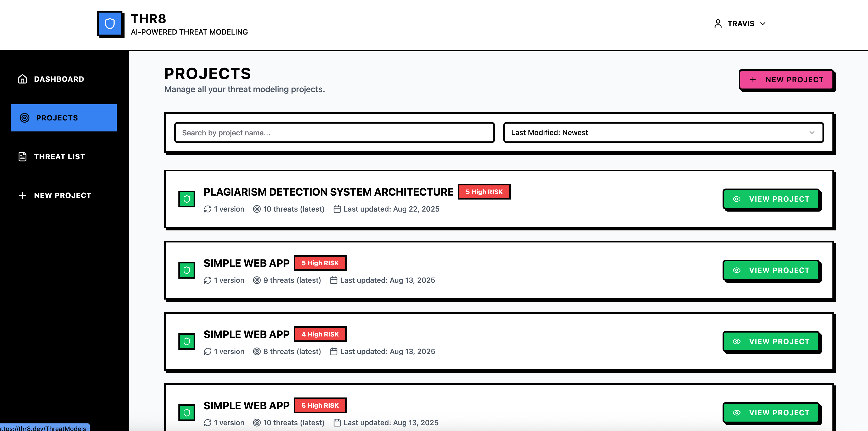Click eye icon in Plagiarism project's View button
This screenshot has width=868, height=431.
click(737, 199)
